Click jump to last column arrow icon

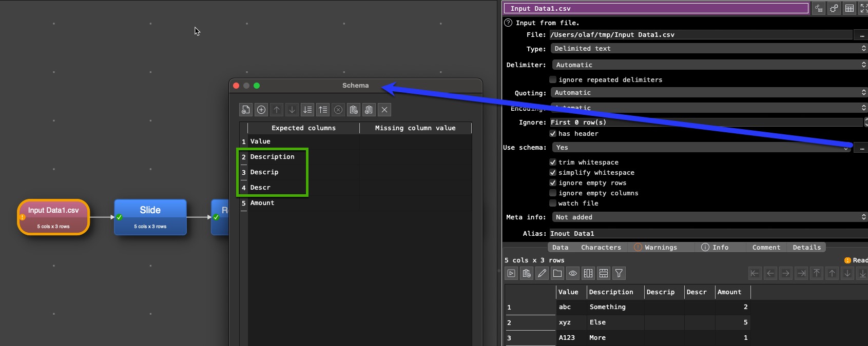(x=801, y=274)
